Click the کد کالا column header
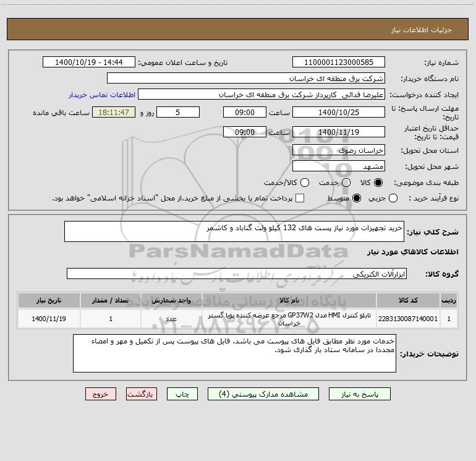This screenshot has height=461, width=476. point(408,300)
